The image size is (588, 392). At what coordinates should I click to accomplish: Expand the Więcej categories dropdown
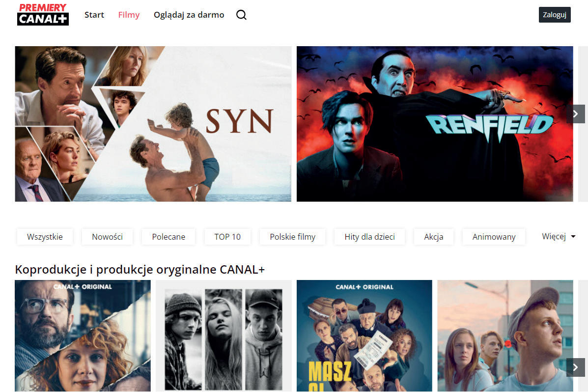pos(559,236)
